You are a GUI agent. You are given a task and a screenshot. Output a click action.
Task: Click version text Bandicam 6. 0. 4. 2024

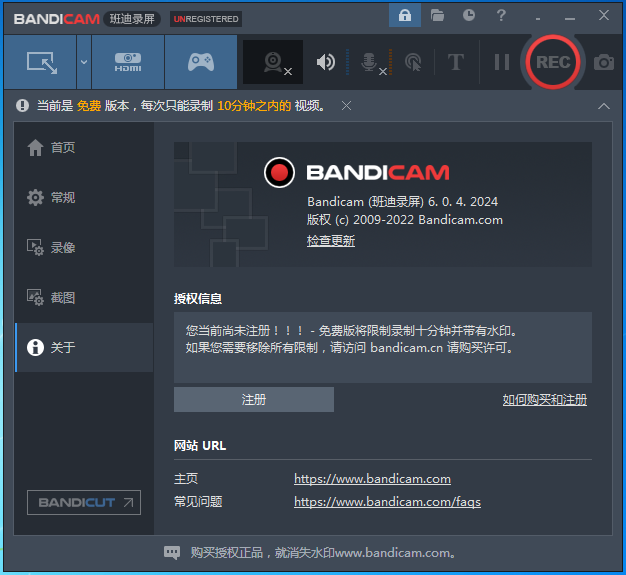pos(402,202)
